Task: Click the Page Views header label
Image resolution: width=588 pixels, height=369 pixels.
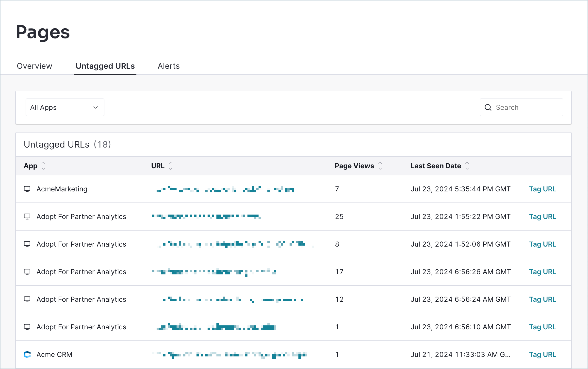Action: click(354, 166)
